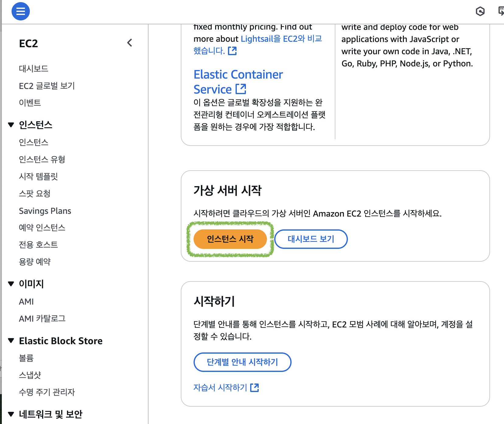Click the 대시보드 보기 button
The height and width of the screenshot is (424, 504).
tap(311, 239)
